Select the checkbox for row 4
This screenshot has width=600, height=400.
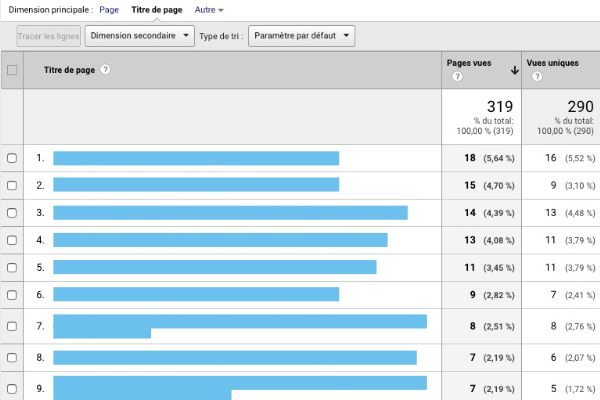12,240
